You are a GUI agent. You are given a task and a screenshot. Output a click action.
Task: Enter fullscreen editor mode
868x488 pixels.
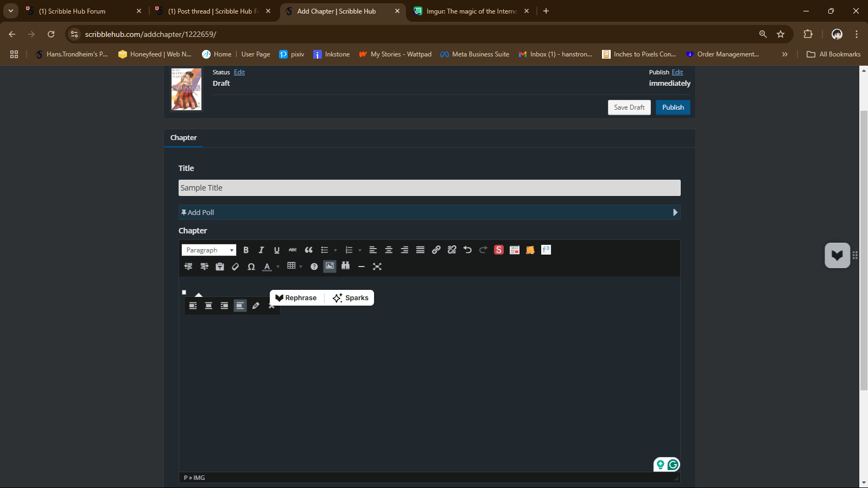[377, 267]
